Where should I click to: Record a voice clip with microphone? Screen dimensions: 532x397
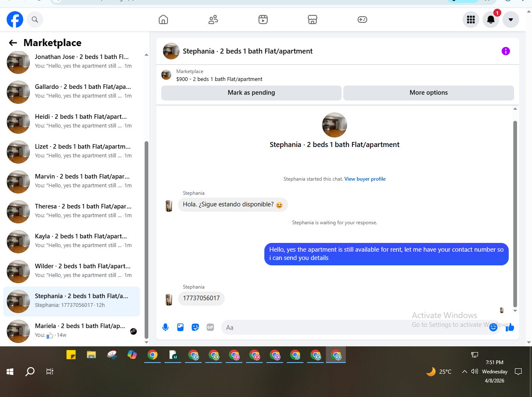pyautogui.click(x=165, y=327)
